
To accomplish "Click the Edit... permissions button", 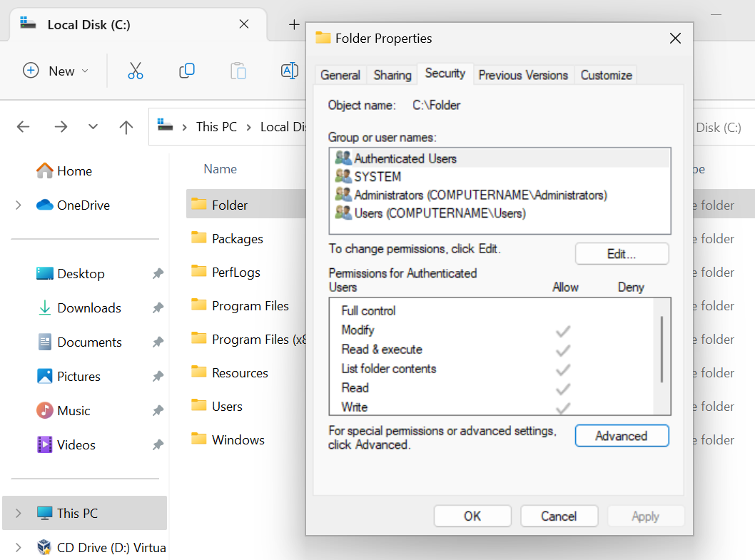I will pyautogui.click(x=622, y=254).
